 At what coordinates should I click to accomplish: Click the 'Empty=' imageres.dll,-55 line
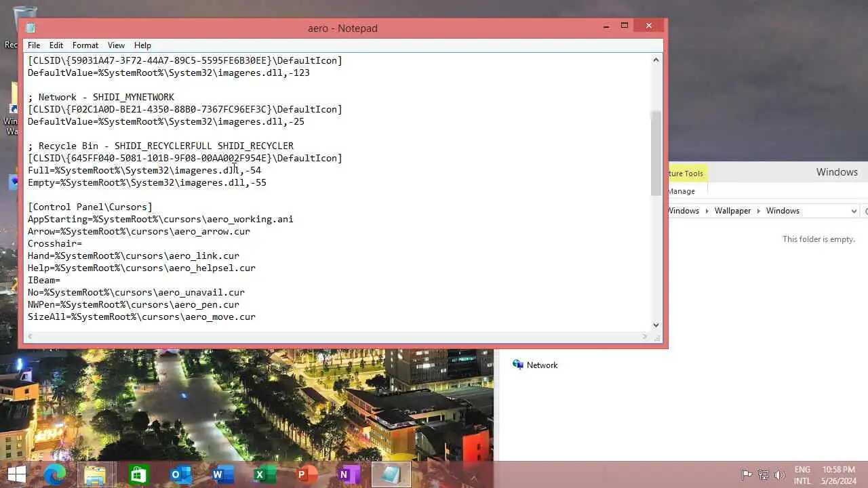point(147,182)
